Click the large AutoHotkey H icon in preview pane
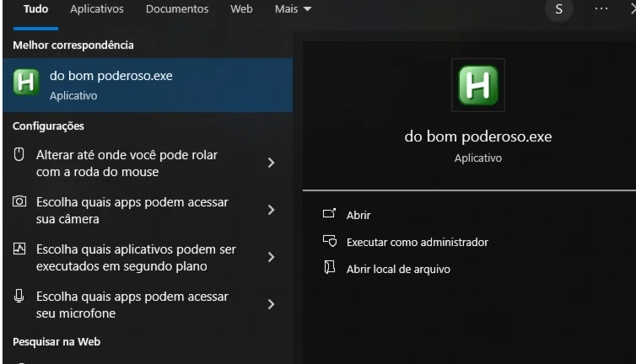This screenshot has width=636, height=364. click(x=477, y=85)
